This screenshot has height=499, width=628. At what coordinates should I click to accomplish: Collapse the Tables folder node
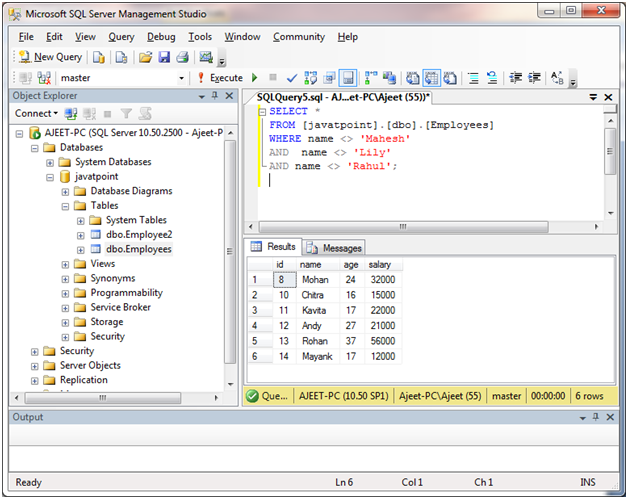click(65, 207)
